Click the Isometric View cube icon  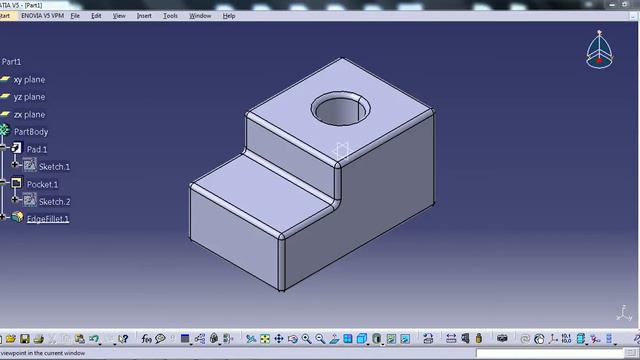(x=361, y=338)
